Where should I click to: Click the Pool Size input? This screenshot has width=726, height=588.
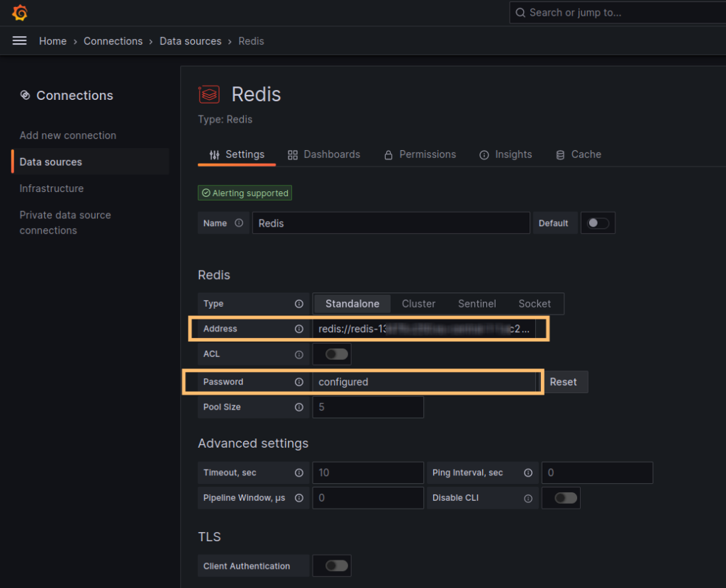pos(368,407)
